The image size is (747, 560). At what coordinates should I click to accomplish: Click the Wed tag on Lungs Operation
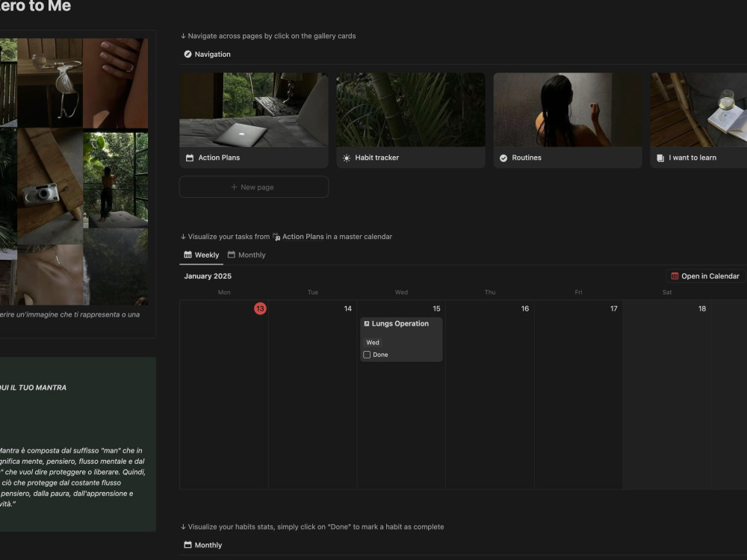click(x=373, y=343)
